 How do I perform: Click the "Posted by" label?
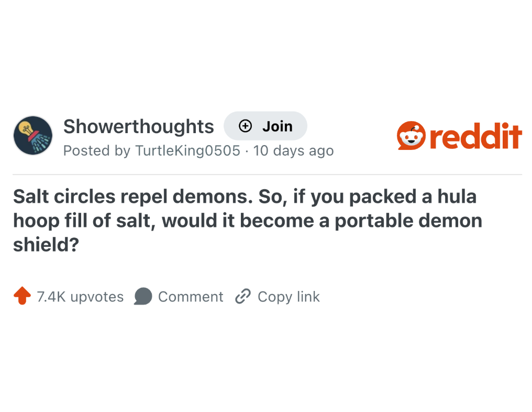tap(97, 151)
